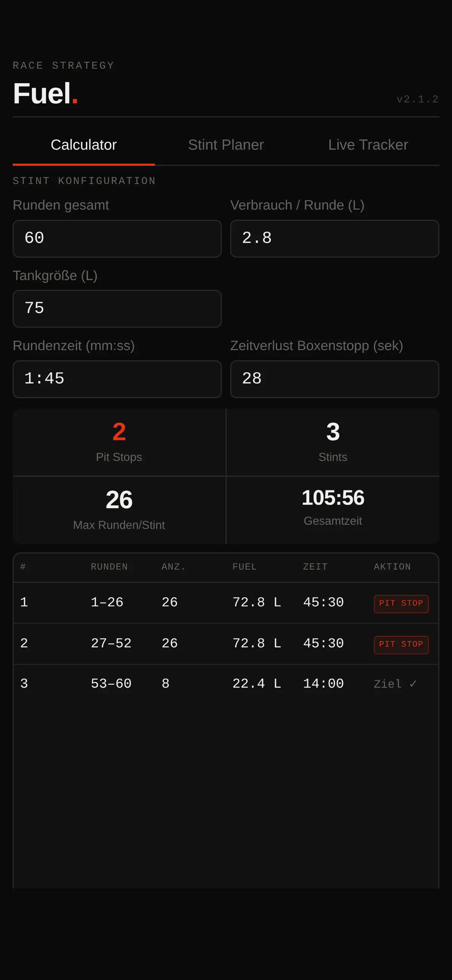This screenshot has width=452, height=980.
Task: Click the v2.1.2 version label
Action: [x=418, y=99]
